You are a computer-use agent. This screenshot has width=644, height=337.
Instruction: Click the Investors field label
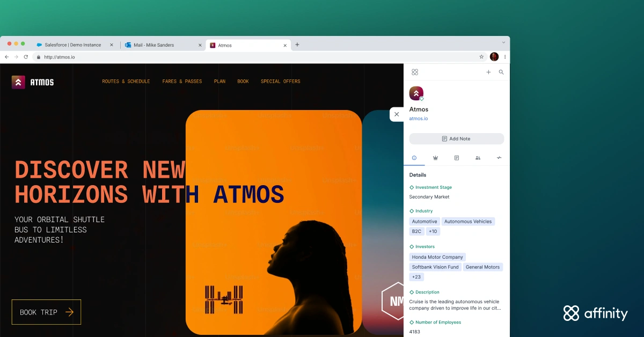point(425,246)
